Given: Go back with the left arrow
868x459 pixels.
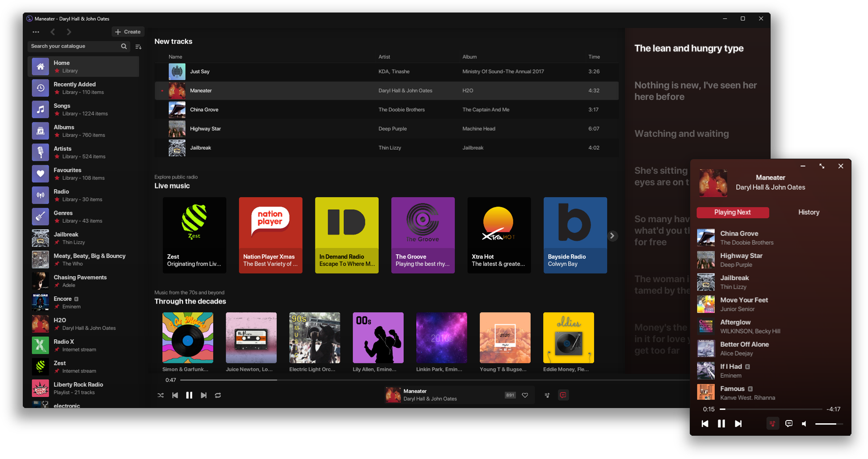Looking at the screenshot, I should click(x=53, y=32).
